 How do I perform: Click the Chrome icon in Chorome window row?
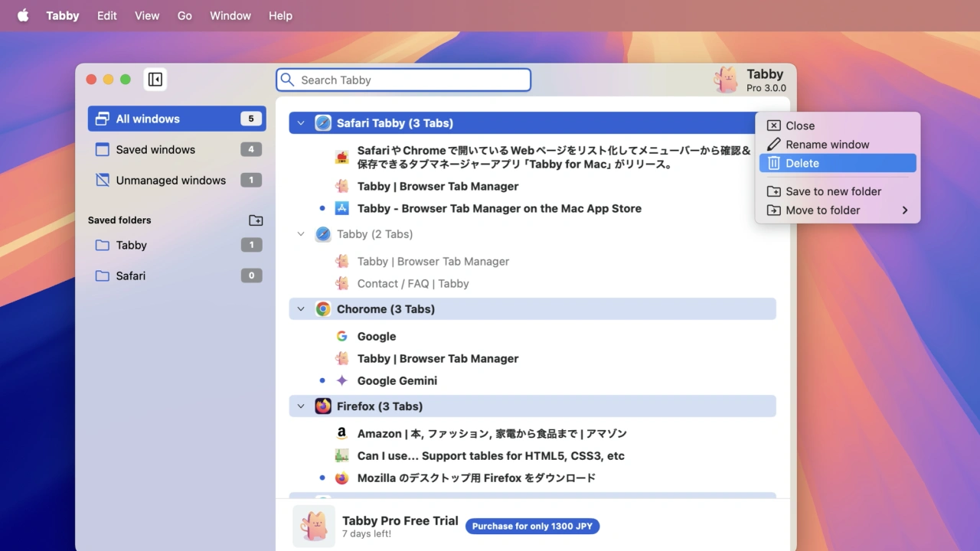323,309
